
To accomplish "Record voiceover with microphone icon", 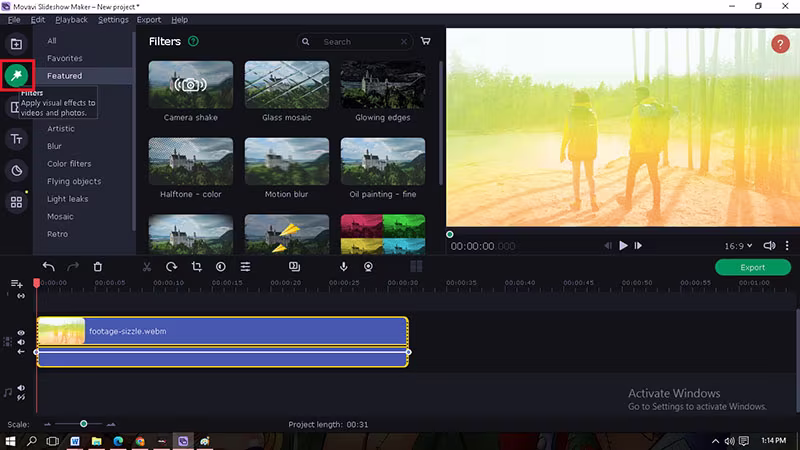I will 343,266.
